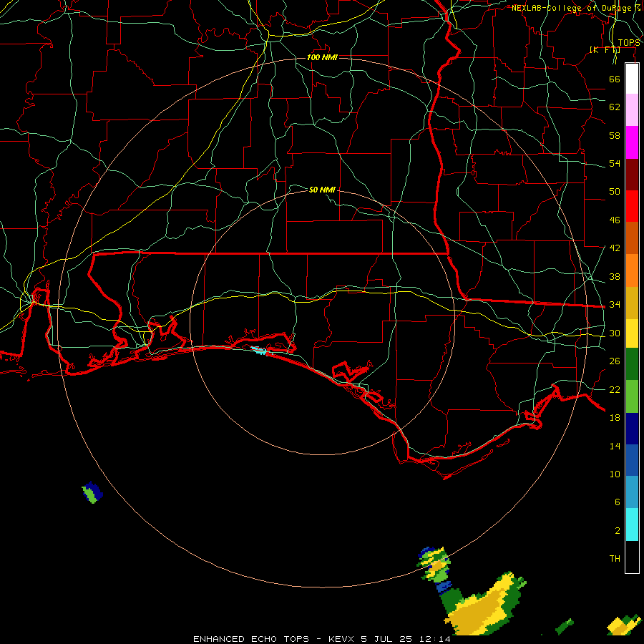Click the TH legend label
644x644 pixels.
coord(615,559)
